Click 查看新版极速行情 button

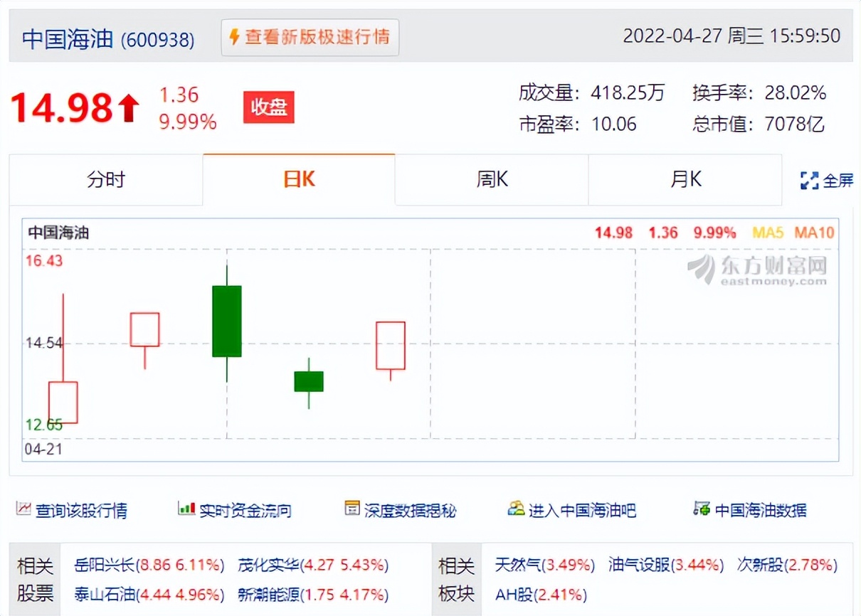click(x=310, y=38)
